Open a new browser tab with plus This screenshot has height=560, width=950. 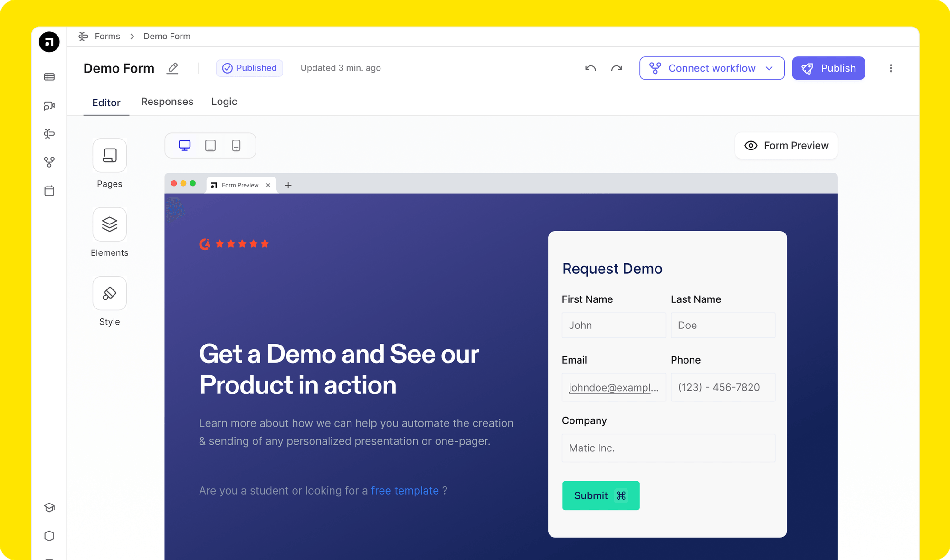288,185
